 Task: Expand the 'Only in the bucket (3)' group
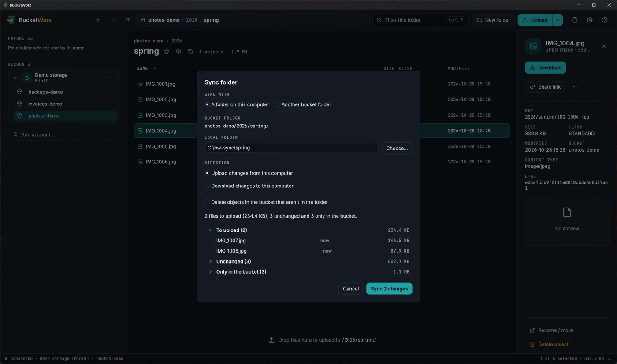[210, 272]
